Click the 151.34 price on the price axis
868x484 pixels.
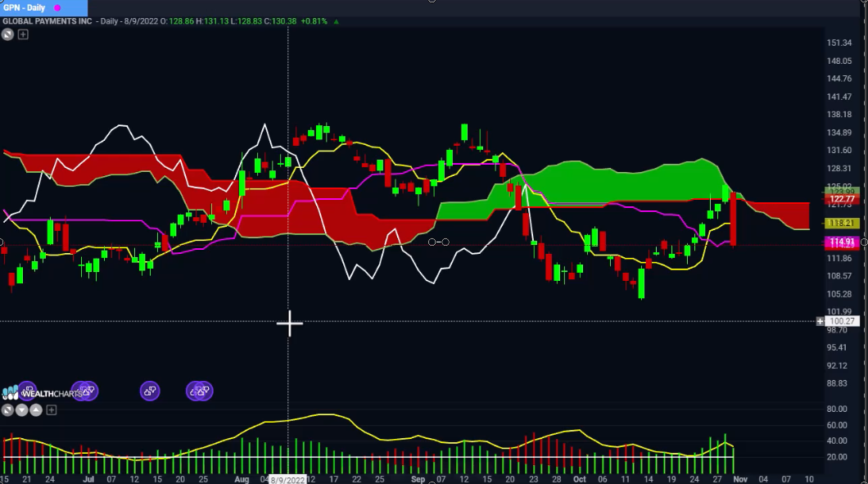(x=839, y=43)
